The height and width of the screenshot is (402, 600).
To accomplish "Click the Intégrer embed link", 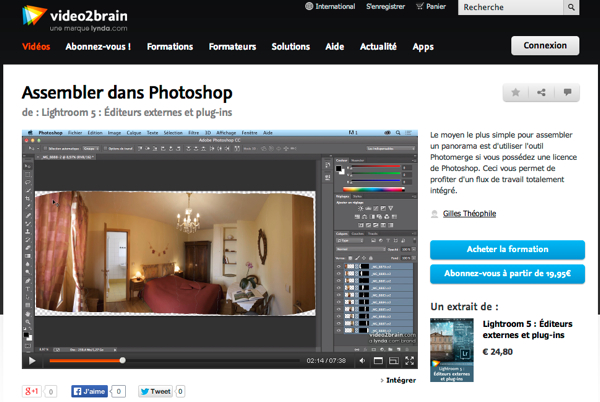I will click(x=399, y=380).
